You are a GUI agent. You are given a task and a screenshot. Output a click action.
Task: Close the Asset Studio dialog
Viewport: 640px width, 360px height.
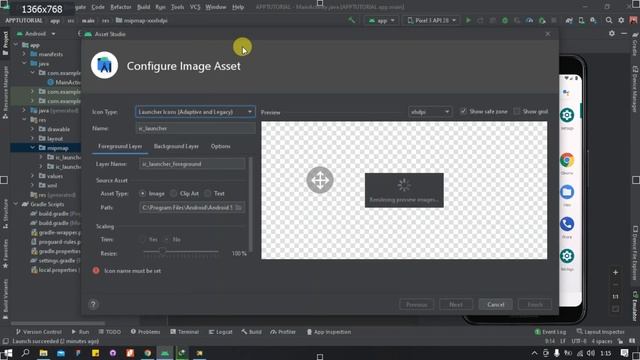click(x=548, y=34)
